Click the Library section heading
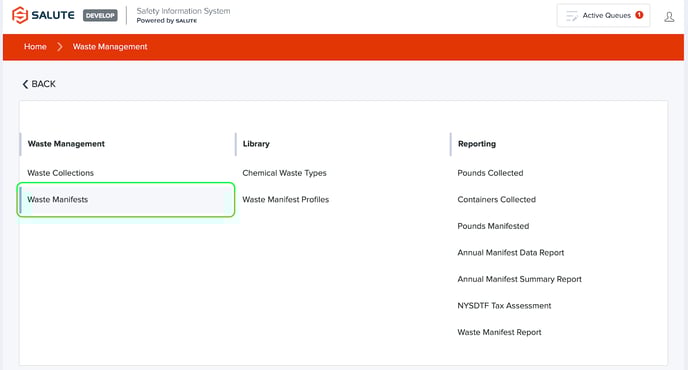The image size is (688, 370). [x=256, y=144]
